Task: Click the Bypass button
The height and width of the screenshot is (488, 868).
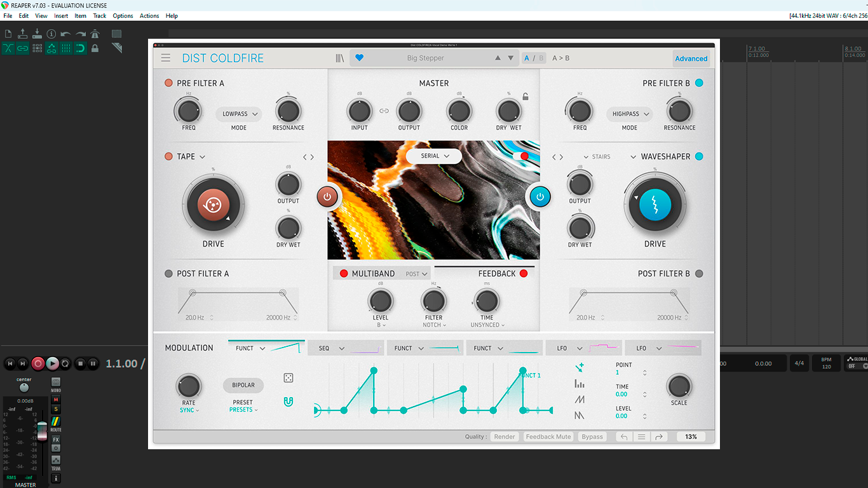Action: [592, 437]
